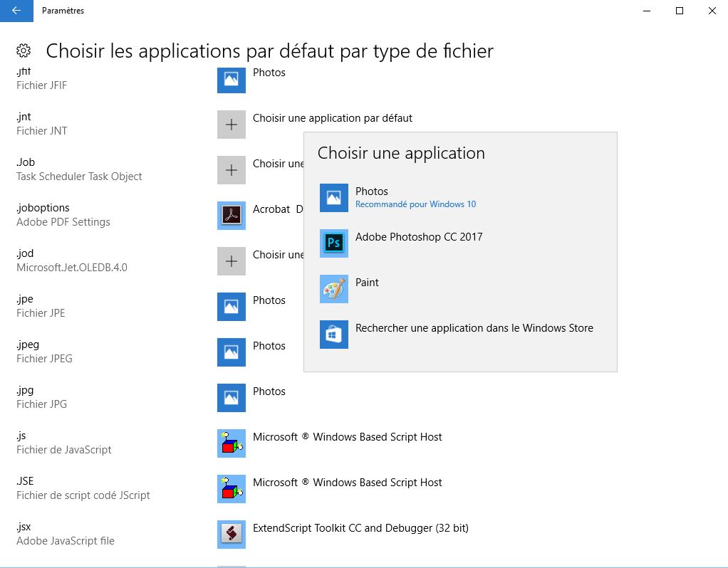
Task: Click the Photos label for .jpe
Action: click(269, 300)
